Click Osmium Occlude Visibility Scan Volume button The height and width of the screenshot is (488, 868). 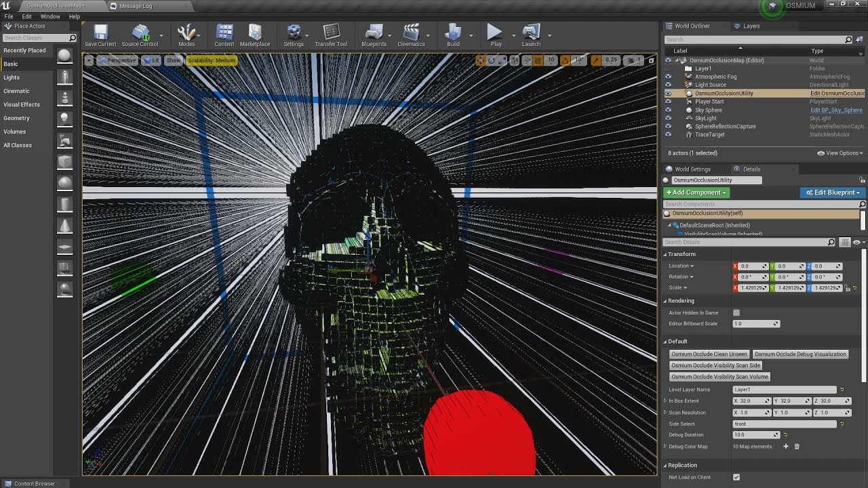[719, 377]
